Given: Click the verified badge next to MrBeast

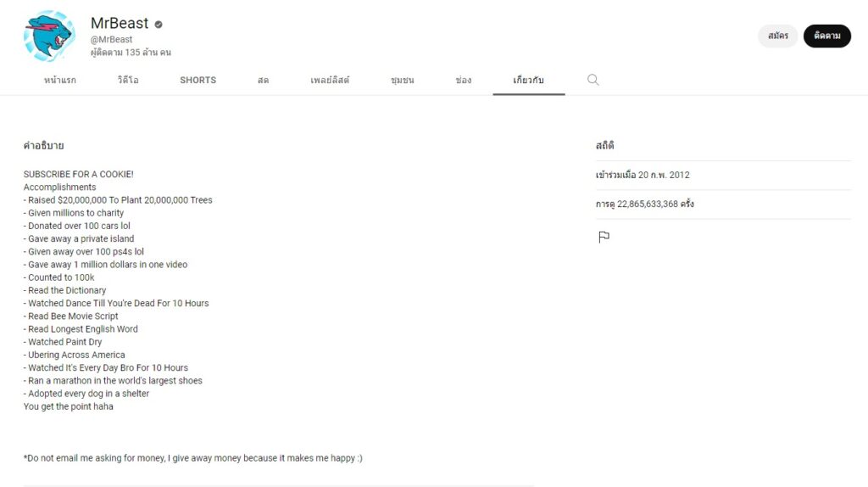Looking at the screenshot, I should point(159,25).
